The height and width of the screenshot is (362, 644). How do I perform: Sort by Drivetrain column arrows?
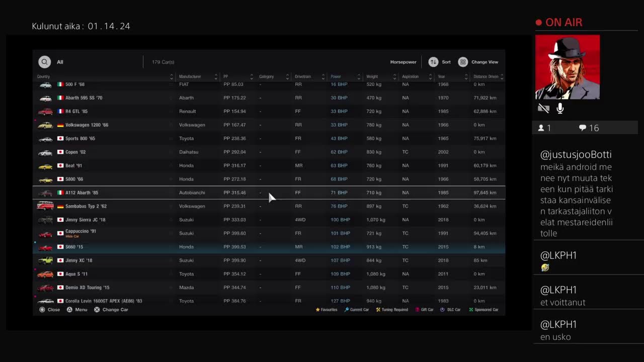click(323, 77)
